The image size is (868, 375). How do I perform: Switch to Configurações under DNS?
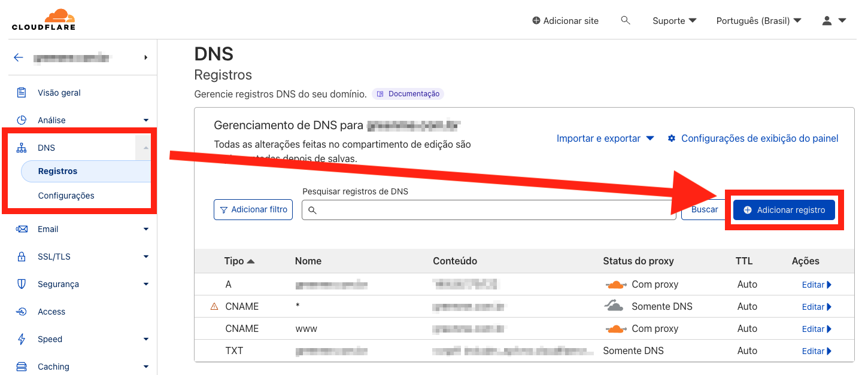point(66,196)
